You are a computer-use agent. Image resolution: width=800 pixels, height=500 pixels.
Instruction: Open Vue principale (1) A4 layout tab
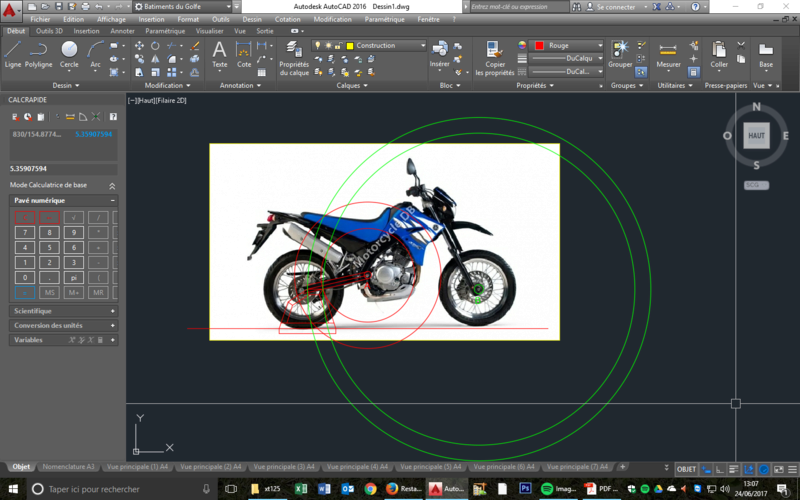(137, 467)
